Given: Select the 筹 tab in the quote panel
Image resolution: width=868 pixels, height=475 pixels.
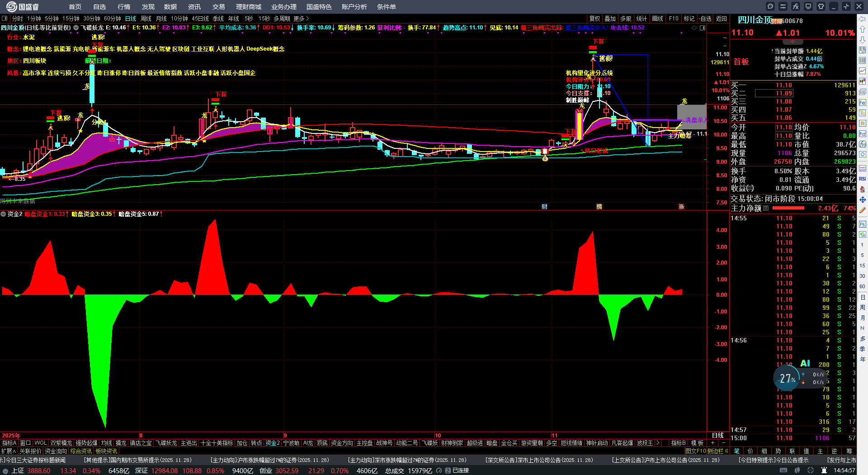Looking at the screenshot, I should [x=849, y=451].
